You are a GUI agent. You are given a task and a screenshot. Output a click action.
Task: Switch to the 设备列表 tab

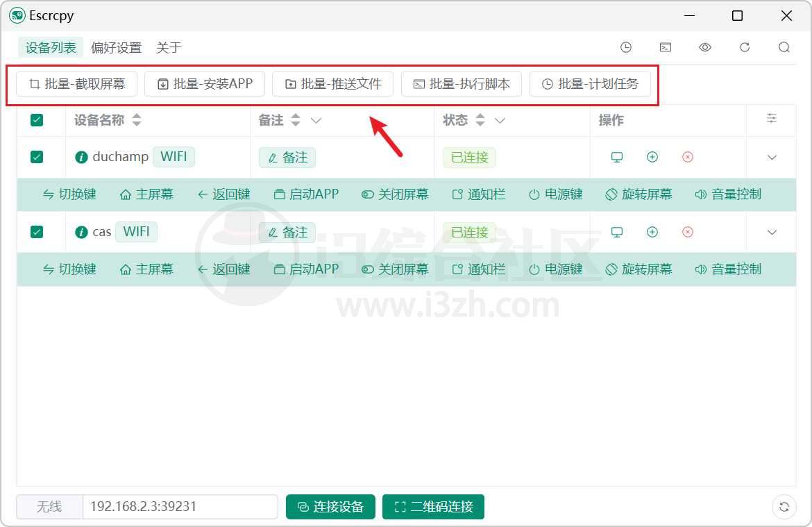pos(51,48)
